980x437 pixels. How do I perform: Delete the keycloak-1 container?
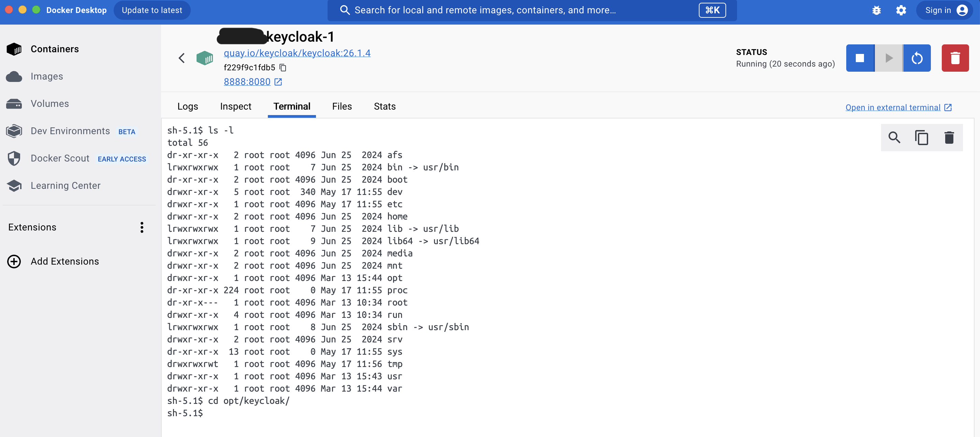point(956,58)
